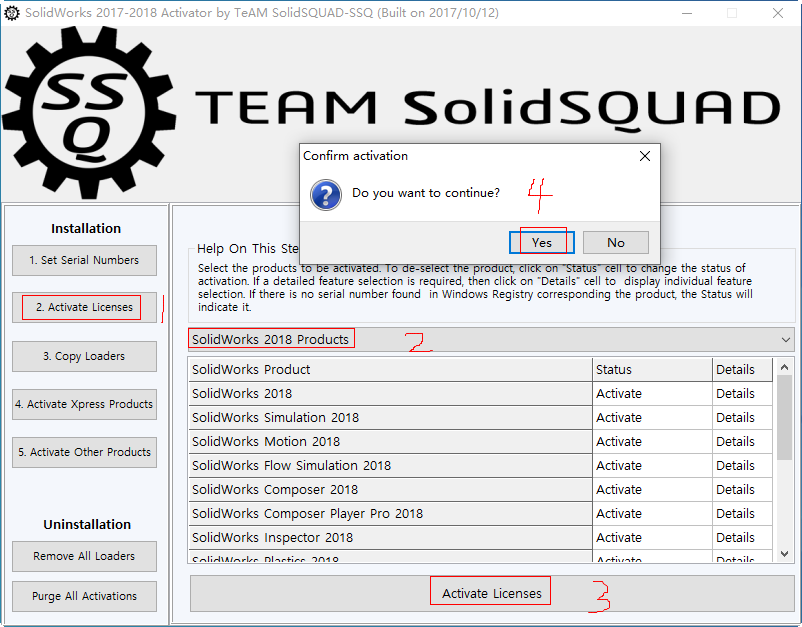Select the SolidWorks Flow Simulation 2018 product name
The image size is (802, 627).
(390, 466)
